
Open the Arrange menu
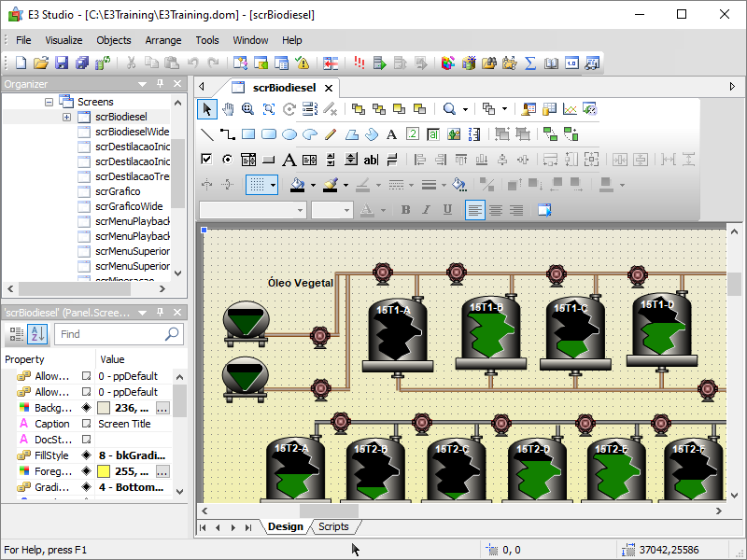coord(162,40)
